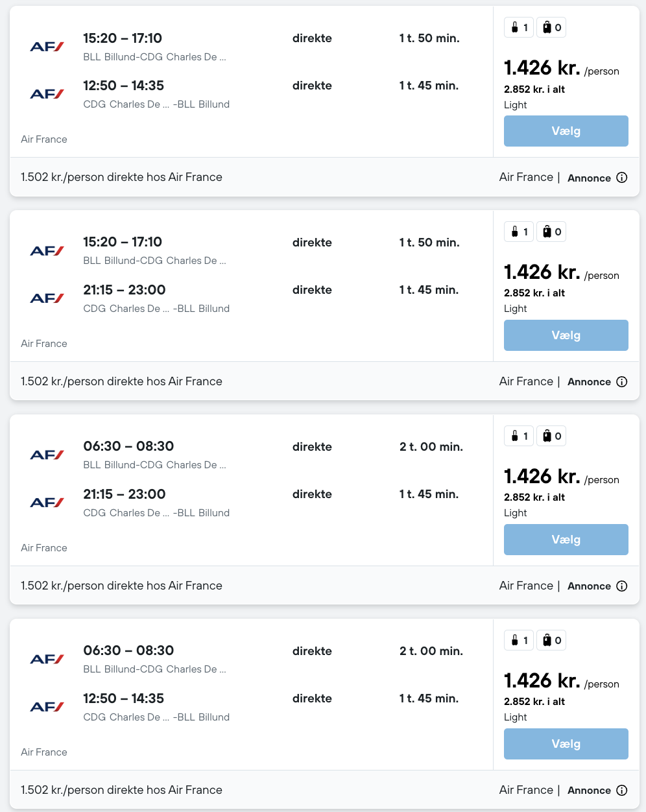This screenshot has width=646, height=812.
Task: Click the Air France logo of the third flight's 06:30 departure
Action: tap(47, 455)
